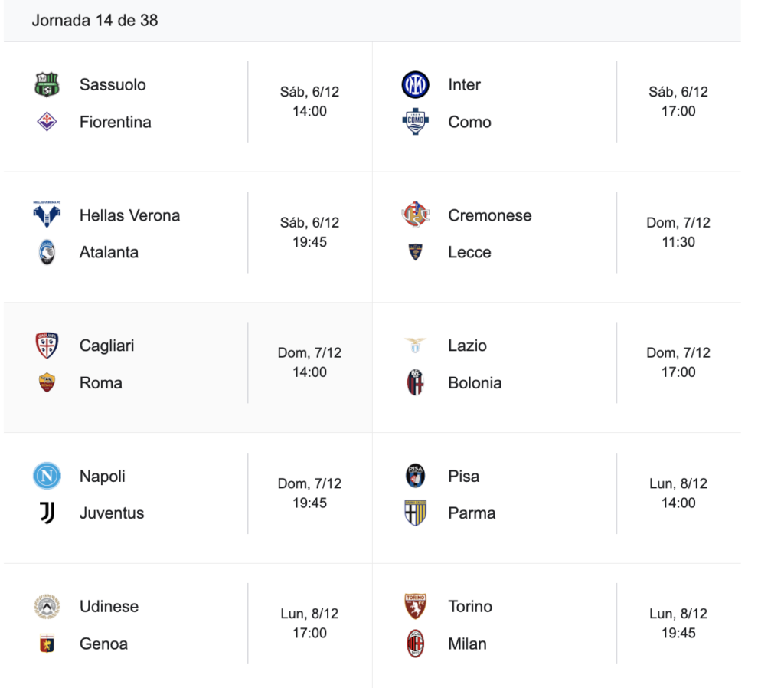
Task: Click the Sassuolo team crest
Action: (x=47, y=84)
